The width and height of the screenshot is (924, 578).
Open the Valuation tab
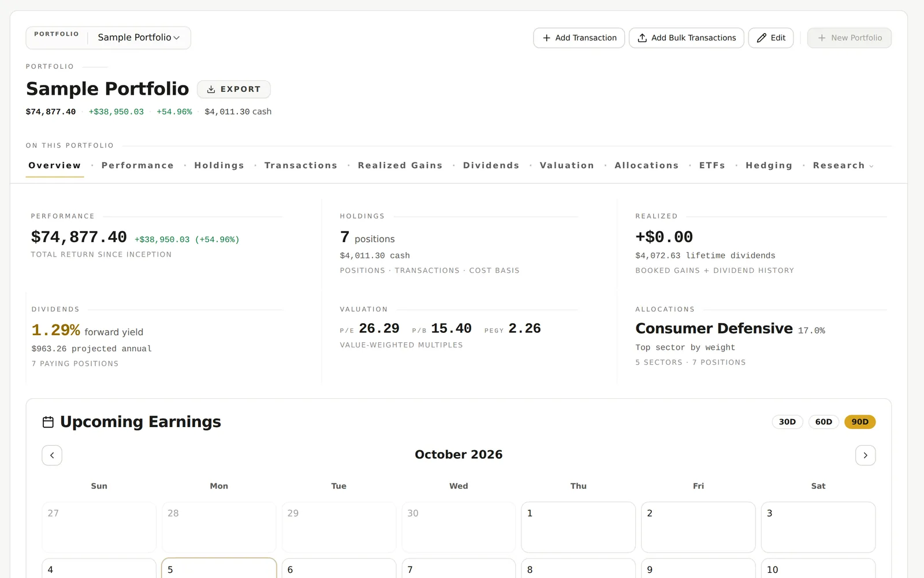(567, 166)
